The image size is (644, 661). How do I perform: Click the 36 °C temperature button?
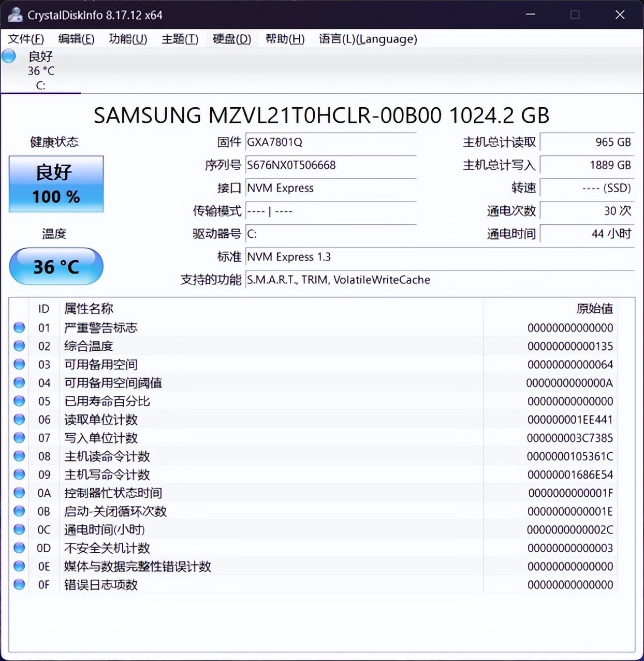[x=56, y=266]
